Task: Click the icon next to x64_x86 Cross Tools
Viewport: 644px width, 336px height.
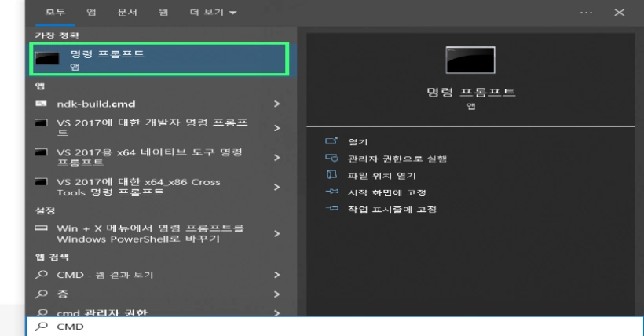Action: click(x=41, y=182)
